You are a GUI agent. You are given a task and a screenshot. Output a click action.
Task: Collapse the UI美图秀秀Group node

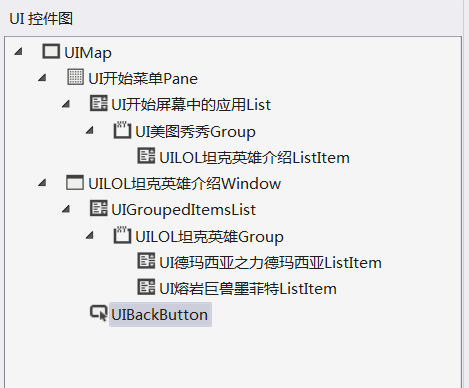pos(89,130)
